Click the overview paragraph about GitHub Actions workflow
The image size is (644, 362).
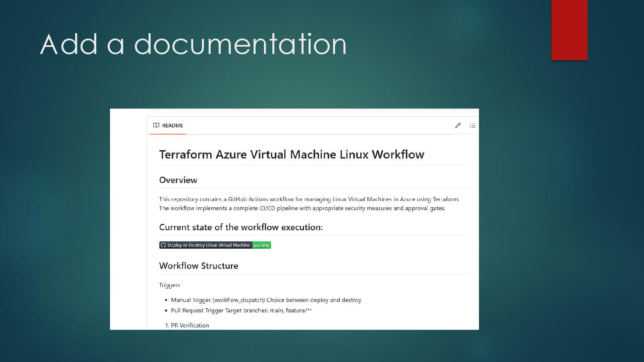point(309,204)
